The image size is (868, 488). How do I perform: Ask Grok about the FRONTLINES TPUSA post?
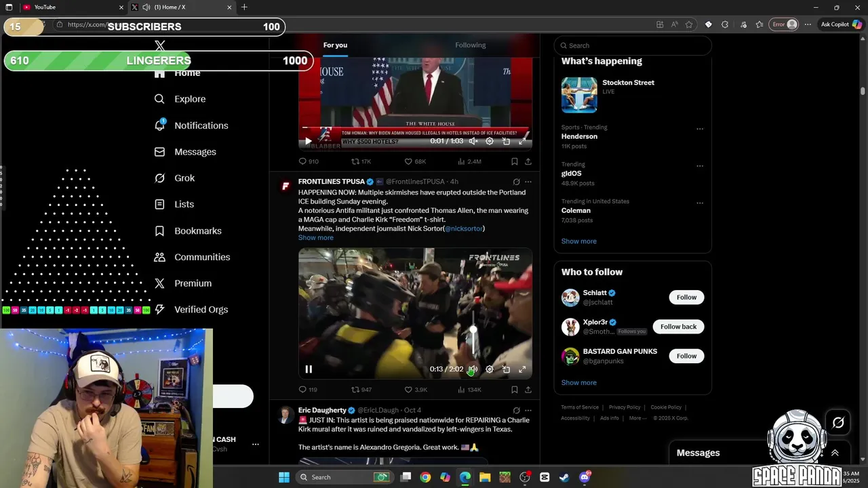[x=516, y=182]
